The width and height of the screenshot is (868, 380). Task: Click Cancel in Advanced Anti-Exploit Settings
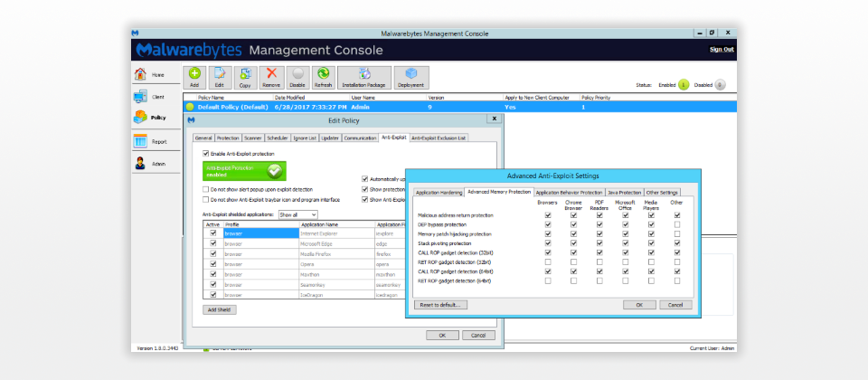point(675,305)
